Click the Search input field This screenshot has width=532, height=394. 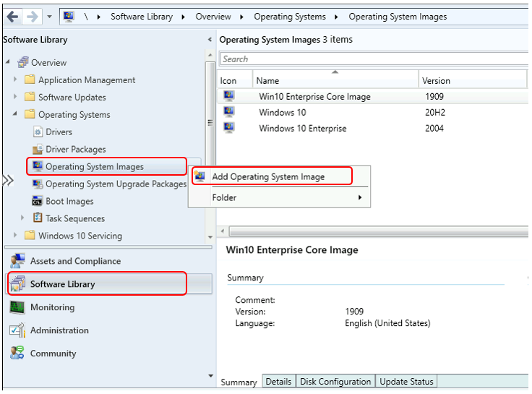tap(374, 59)
